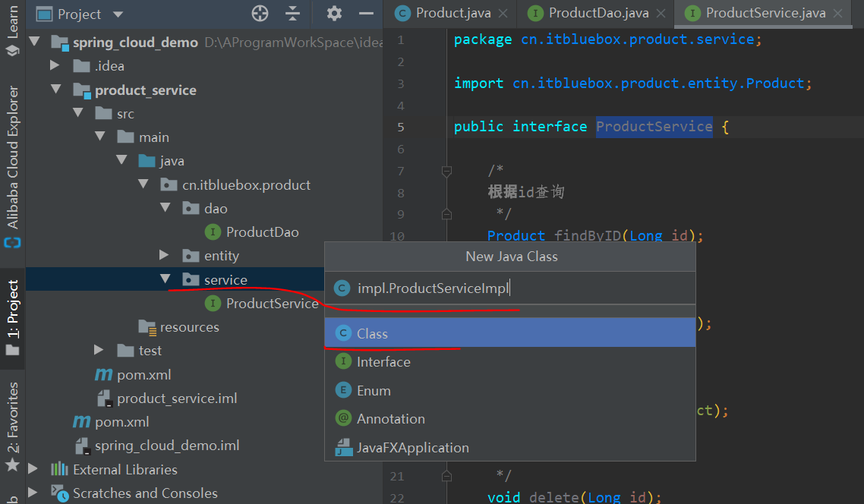Switch to the Product.java tab
864x504 pixels.
click(453, 13)
